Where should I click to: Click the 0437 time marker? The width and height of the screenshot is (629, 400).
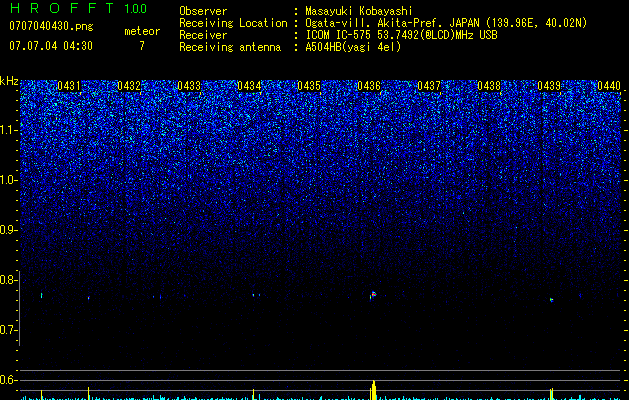pyautogui.click(x=429, y=86)
